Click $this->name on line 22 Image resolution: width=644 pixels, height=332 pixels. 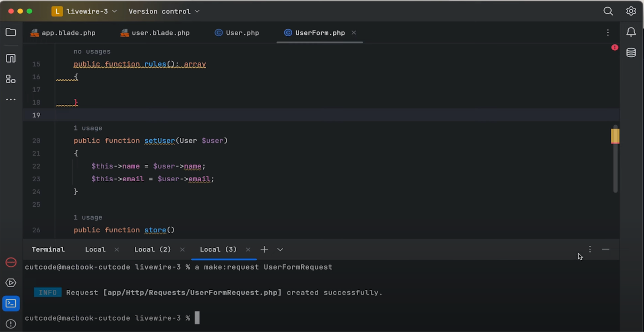pos(116,166)
